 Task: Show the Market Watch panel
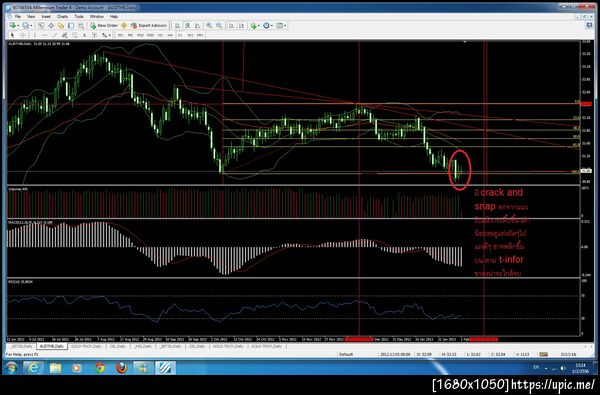point(41,25)
